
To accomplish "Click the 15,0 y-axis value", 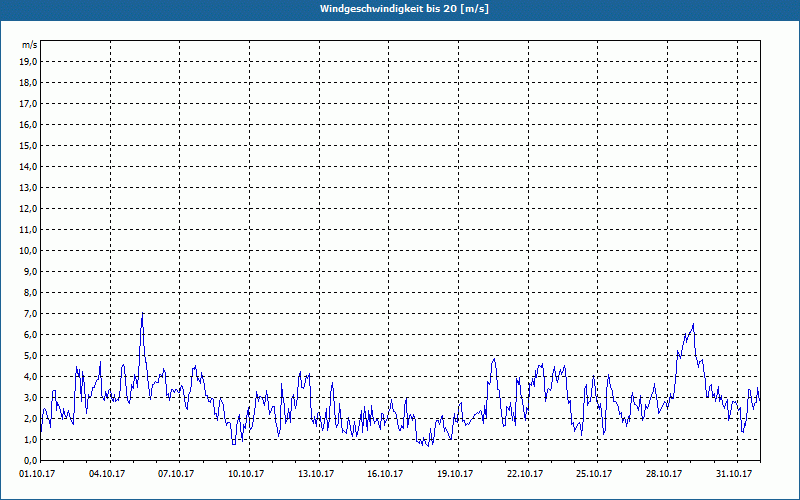I will coord(29,145).
